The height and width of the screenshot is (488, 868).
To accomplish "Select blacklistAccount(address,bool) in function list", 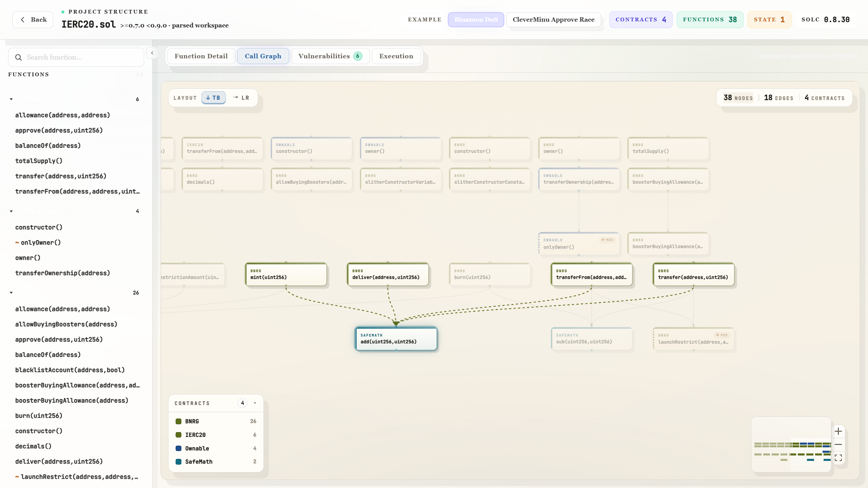I will coord(70,370).
